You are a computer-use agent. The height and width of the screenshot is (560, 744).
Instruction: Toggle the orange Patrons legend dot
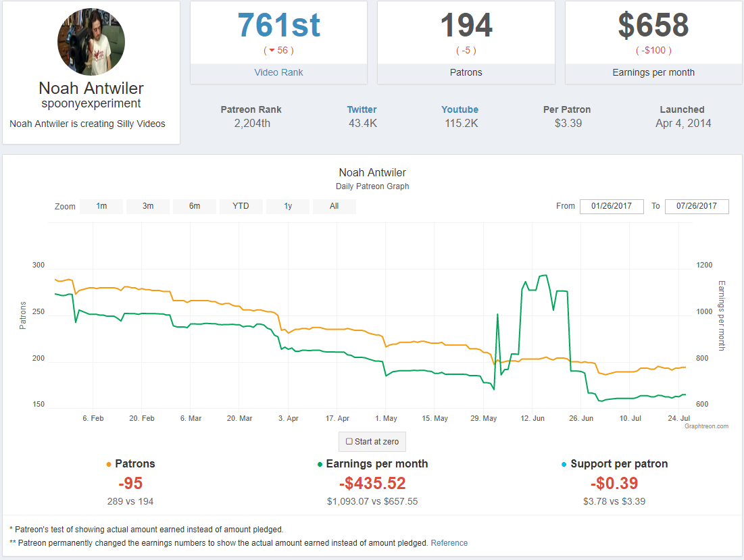(109, 464)
